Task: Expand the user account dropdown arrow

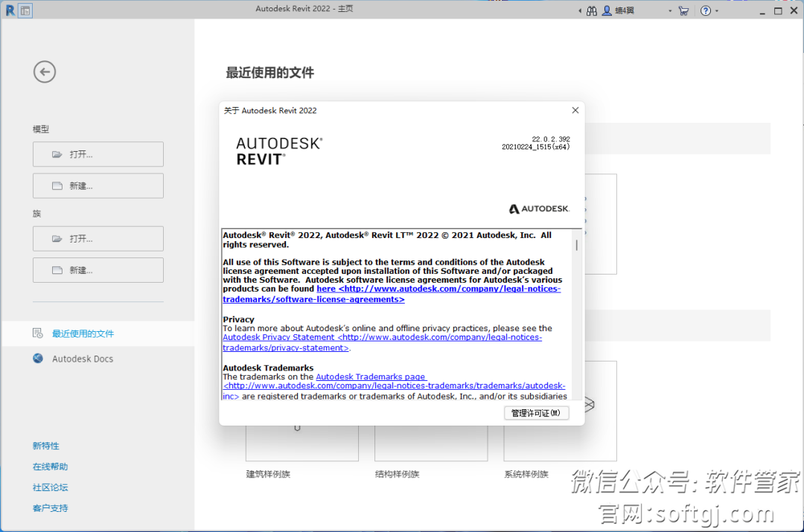Action: click(670, 11)
